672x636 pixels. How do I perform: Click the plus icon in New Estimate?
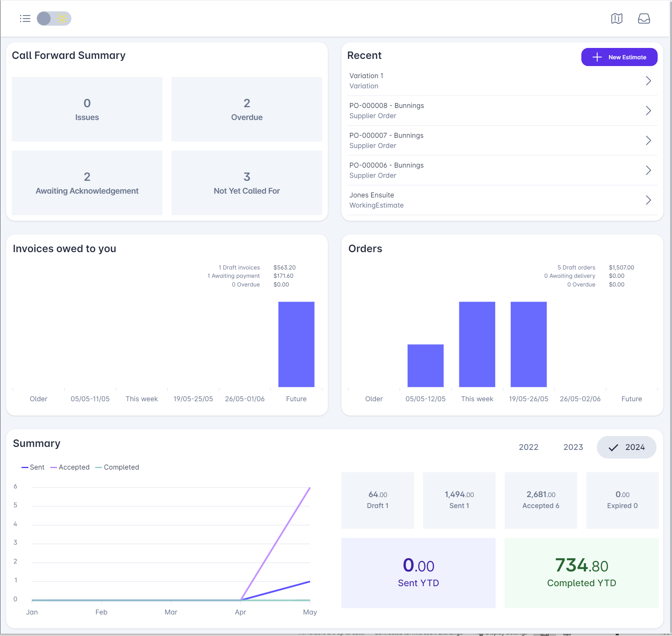[x=597, y=57]
